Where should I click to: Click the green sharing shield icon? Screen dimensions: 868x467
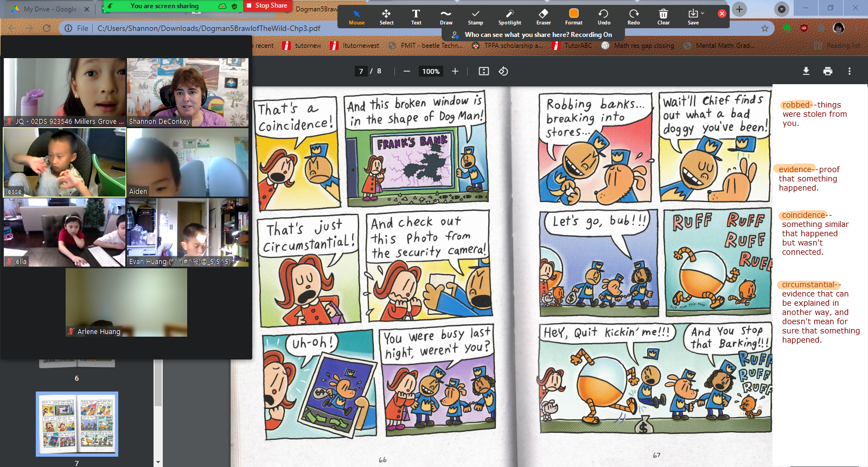234,6
